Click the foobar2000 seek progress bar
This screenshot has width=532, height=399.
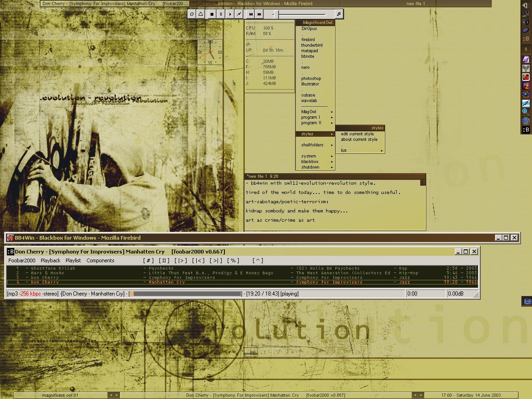(186, 294)
